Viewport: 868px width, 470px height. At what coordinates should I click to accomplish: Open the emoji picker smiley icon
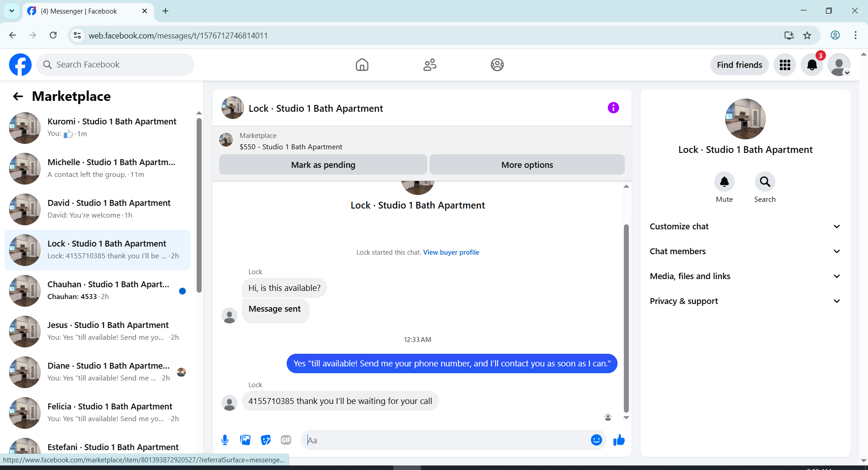(596, 440)
